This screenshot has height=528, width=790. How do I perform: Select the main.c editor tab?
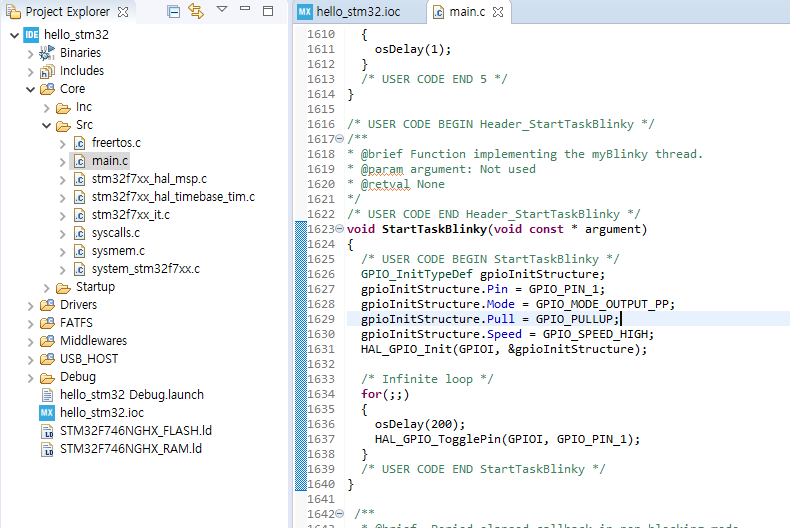coord(469,12)
